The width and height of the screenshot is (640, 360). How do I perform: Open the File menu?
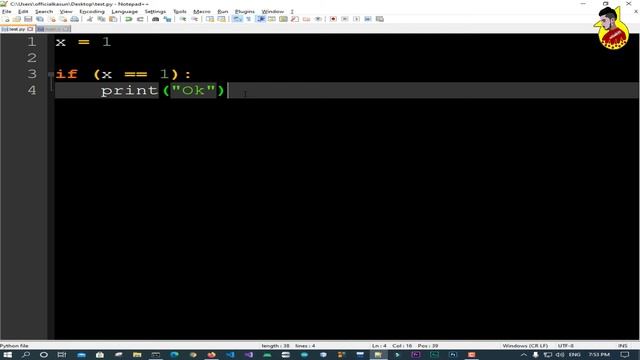[x=7, y=11]
